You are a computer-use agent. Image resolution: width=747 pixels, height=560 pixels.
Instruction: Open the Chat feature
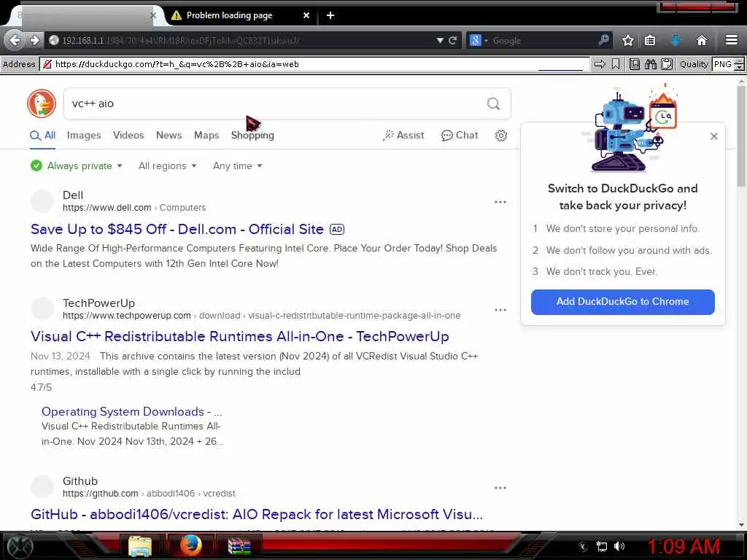460,135
